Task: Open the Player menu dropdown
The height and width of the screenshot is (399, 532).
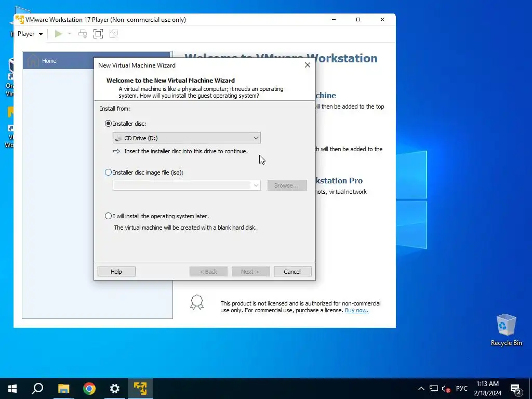Action: click(30, 34)
